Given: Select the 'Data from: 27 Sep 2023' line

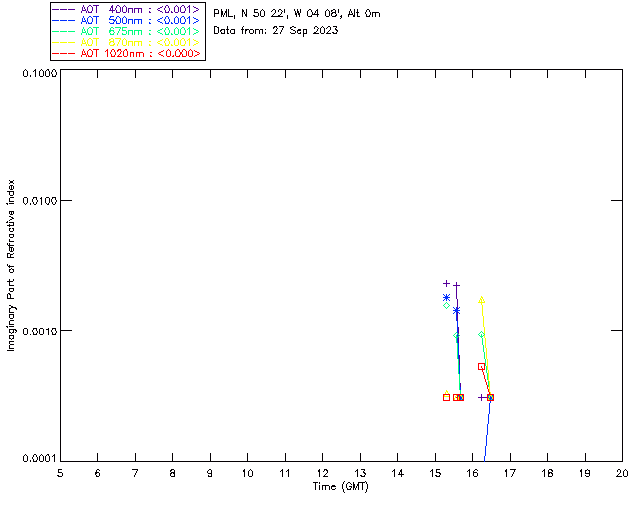Looking at the screenshot, I should pos(276,30).
